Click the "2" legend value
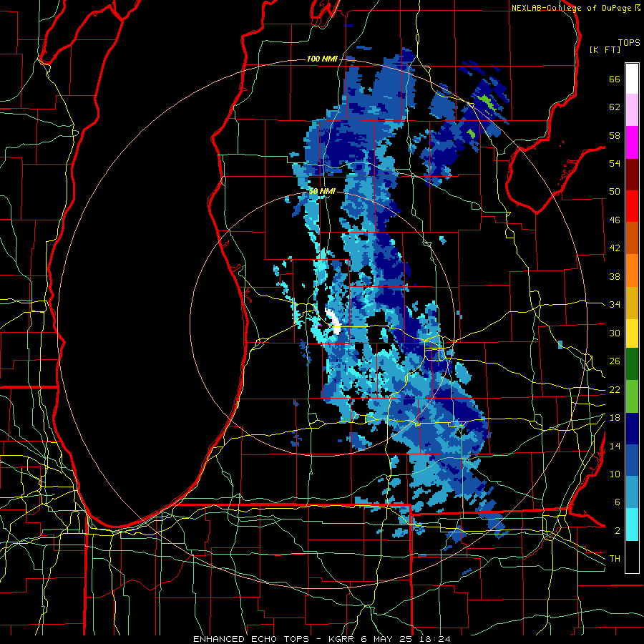The width and height of the screenshot is (644, 644). pos(617,531)
